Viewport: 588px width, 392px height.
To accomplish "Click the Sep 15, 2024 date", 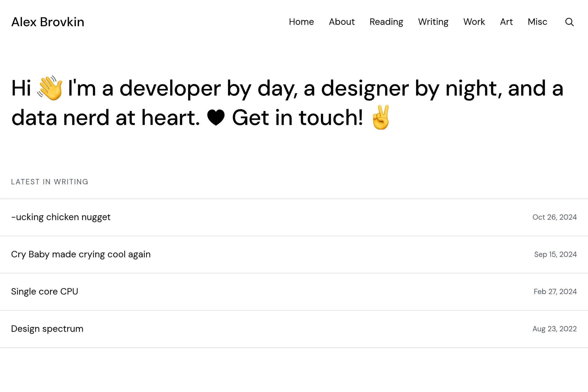I will (x=555, y=254).
